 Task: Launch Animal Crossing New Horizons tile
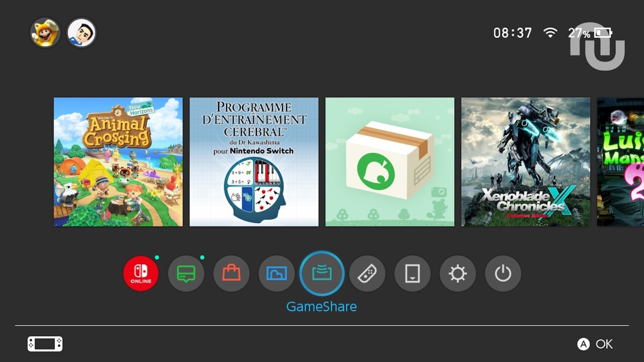click(118, 162)
